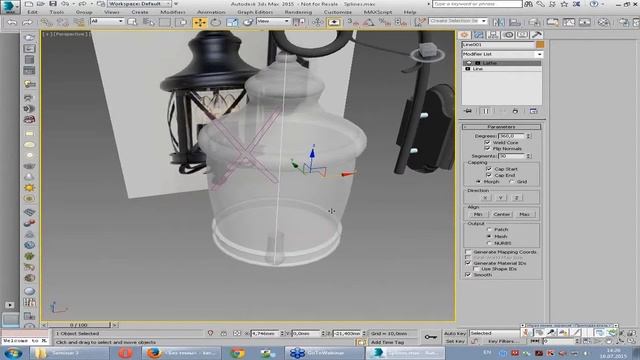The image size is (640, 360).
Task: Click the Degrees spinner arrows
Action: [x=529, y=136]
